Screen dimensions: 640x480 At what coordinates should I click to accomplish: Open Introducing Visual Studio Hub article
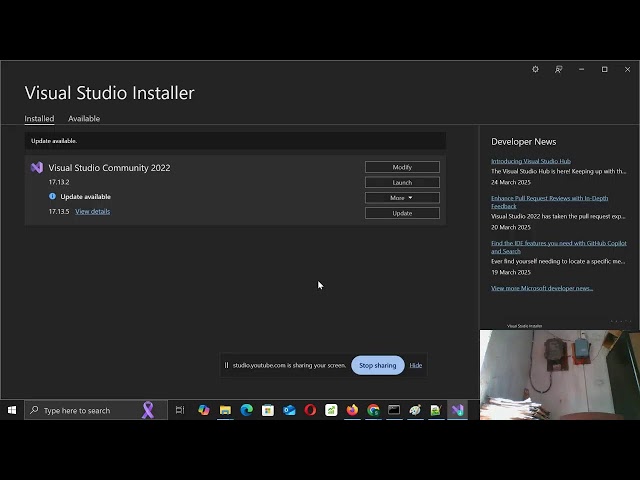(531, 161)
